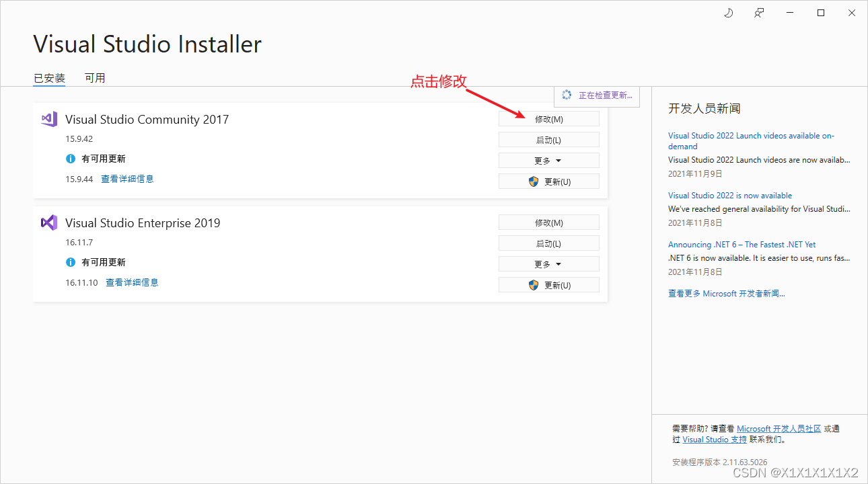Screen dimensions: 868x484
Task: Open the Microsoft 开发人员社区 link
Action: (779, 428)
